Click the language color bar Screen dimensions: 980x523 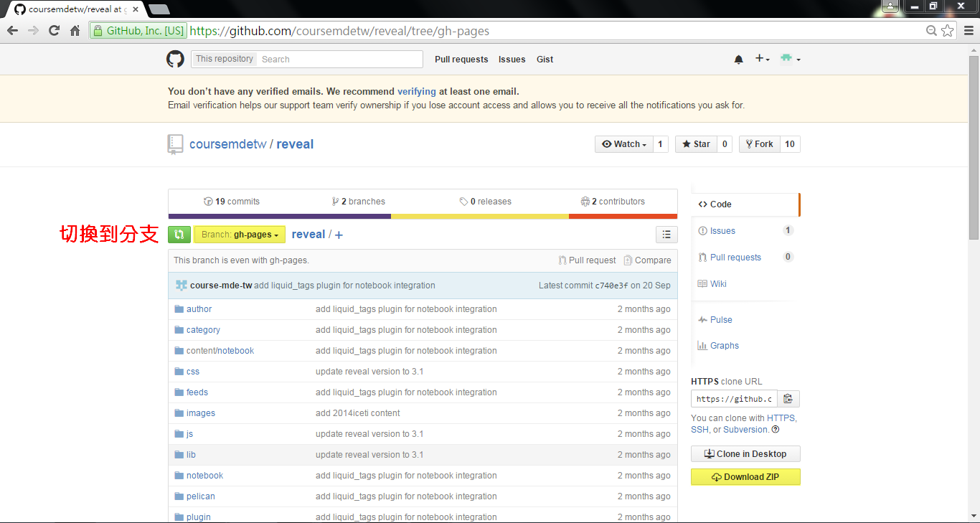tap(423, 216)
